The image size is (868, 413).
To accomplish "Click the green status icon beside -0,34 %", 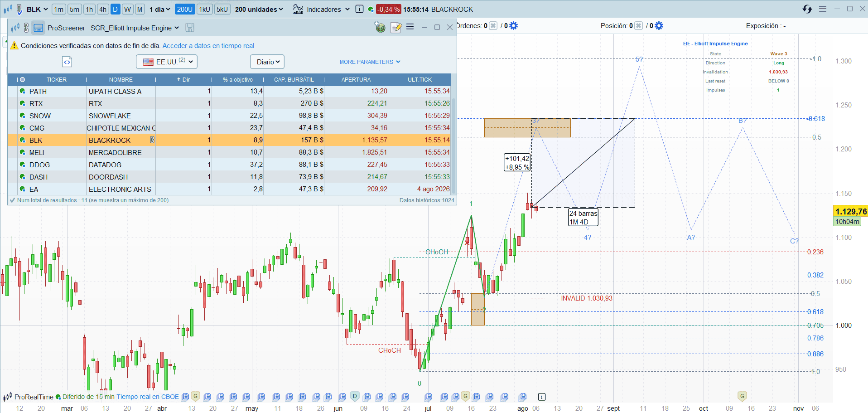I will tap(371, 9).
